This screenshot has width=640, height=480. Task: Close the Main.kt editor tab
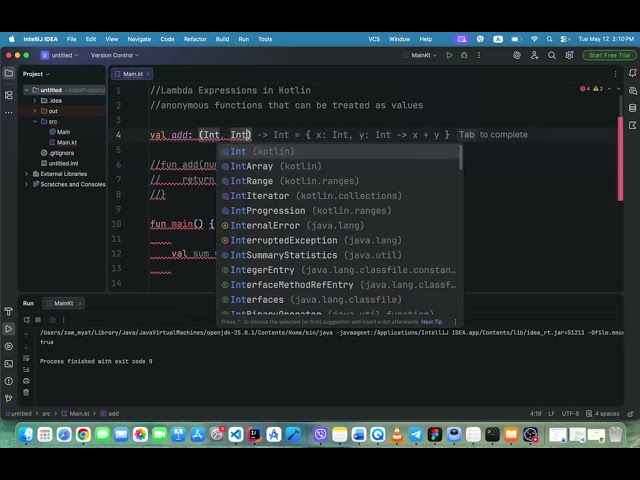(148, 74)
